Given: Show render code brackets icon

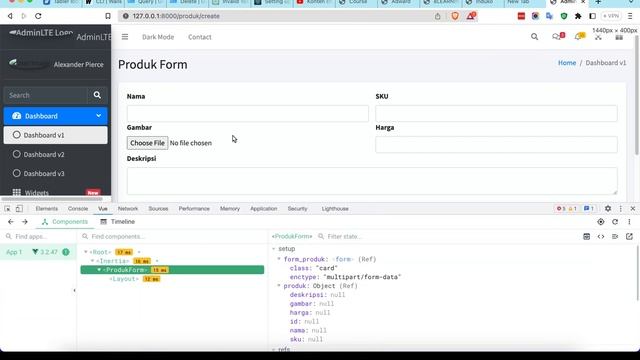Looking at the screenshot, I should coord(601,236).
